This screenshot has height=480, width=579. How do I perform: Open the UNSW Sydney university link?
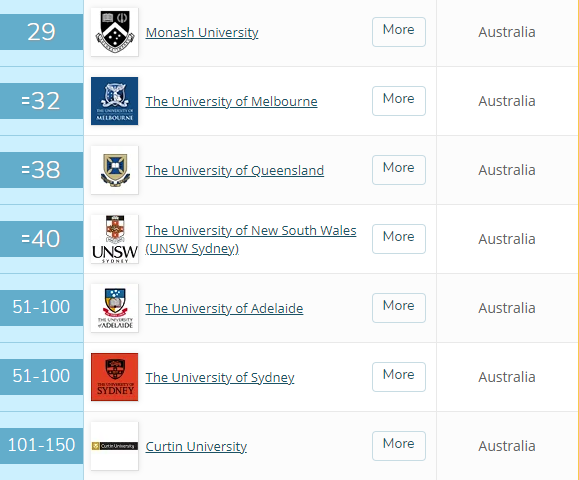251,239
